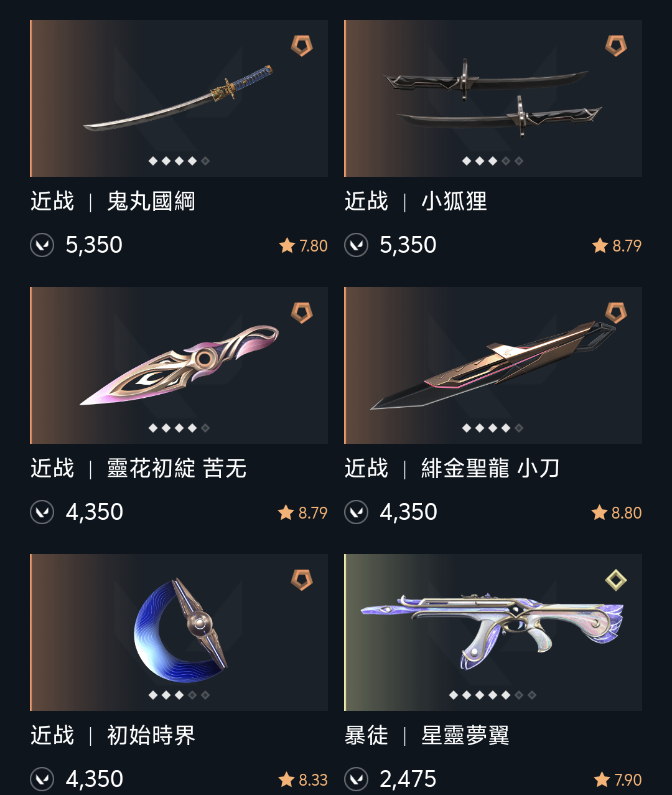Screen dimensions: 672x795
Task: Click the tier badge on 鬼丸國綱 card
Action: (x=302, y=45)
